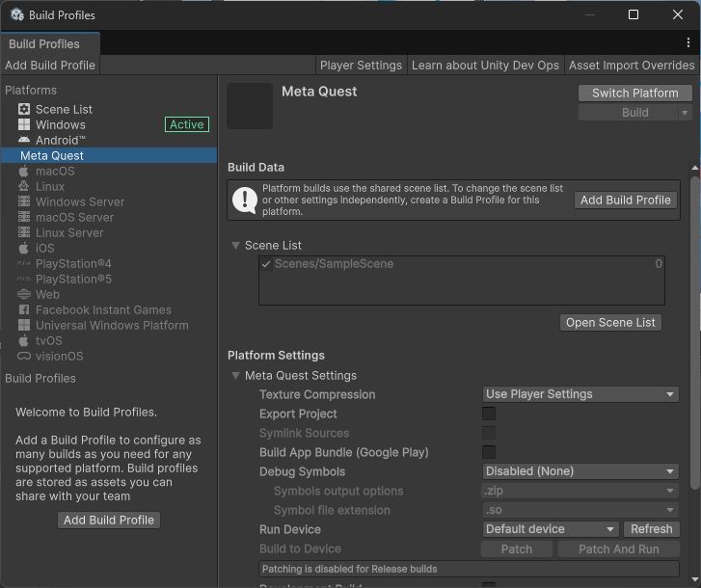Open the Debug Symbols dropdown
Screen dimensions: 701x588
580,471
